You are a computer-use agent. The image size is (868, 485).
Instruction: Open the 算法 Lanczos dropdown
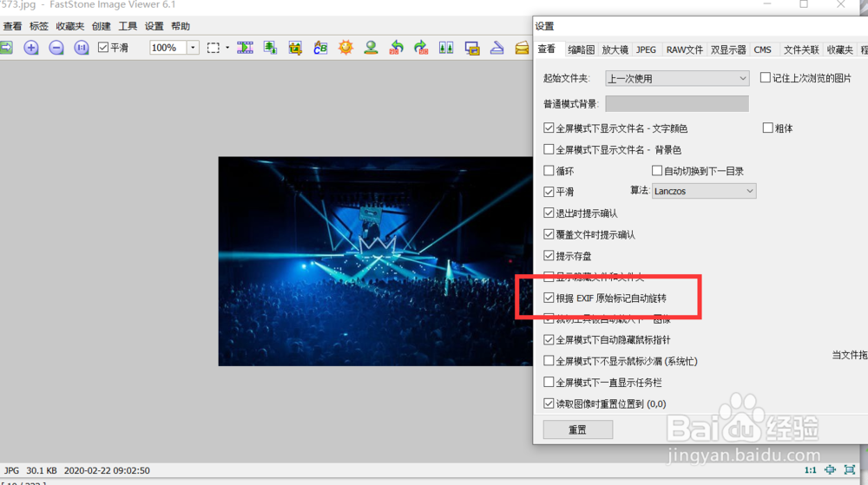[x=704, y=192]
